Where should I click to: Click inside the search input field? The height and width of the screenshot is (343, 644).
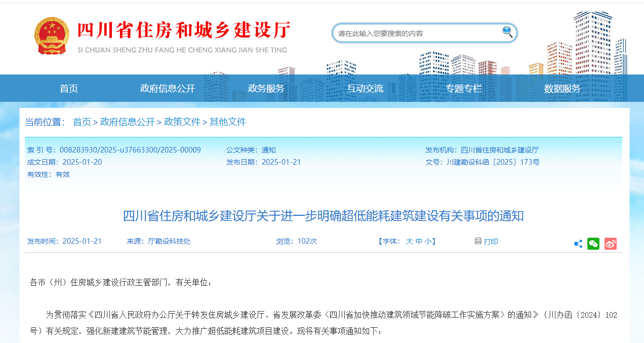415,32
